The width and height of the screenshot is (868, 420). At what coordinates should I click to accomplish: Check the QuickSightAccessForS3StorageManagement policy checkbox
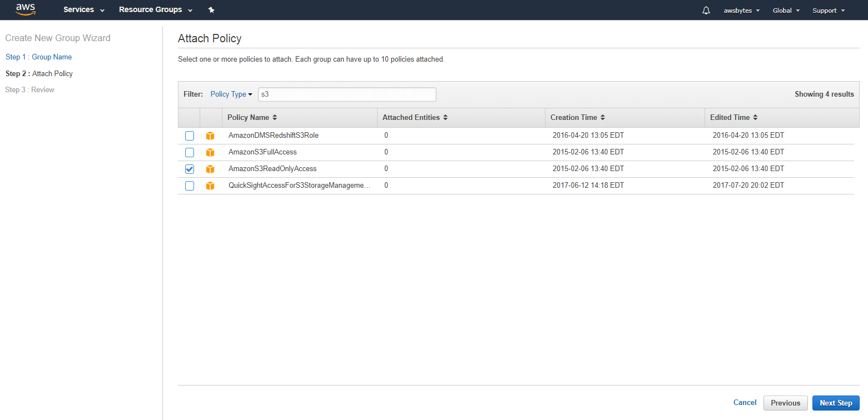190,186
